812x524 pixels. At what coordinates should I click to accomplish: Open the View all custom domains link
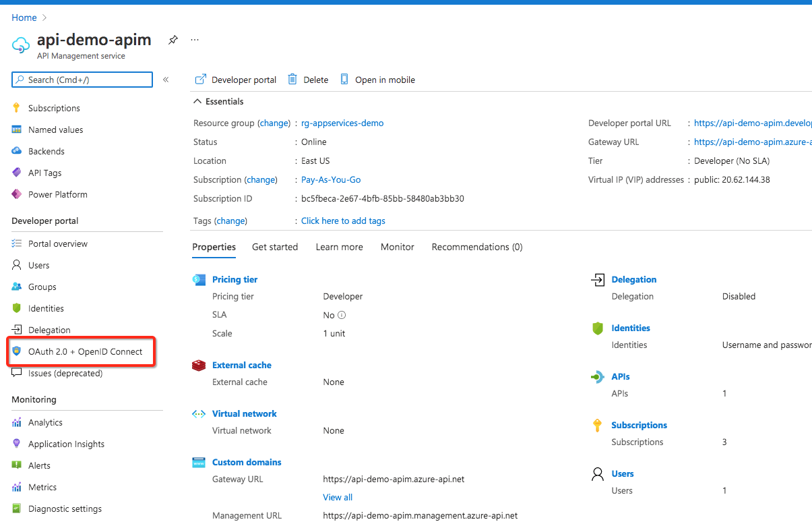(338, 497)
